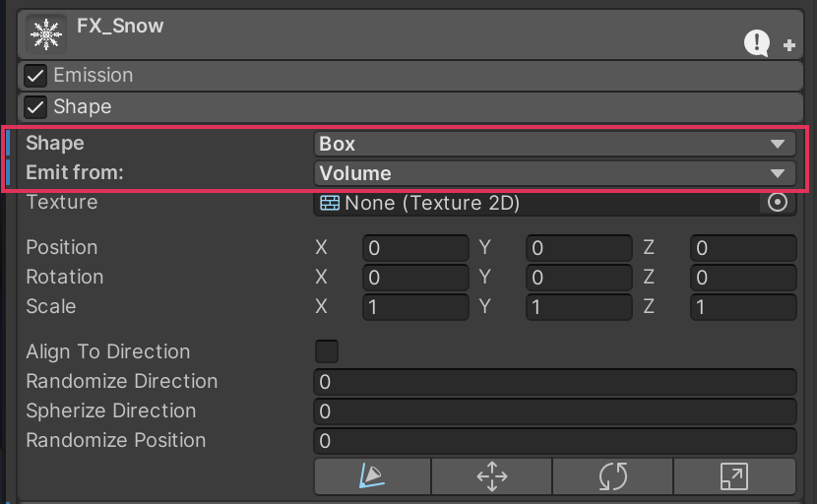Click the FX_Snow particle system title
This screenshot has height=504, width=817.
pyautogui.click(x=120, y=27)
